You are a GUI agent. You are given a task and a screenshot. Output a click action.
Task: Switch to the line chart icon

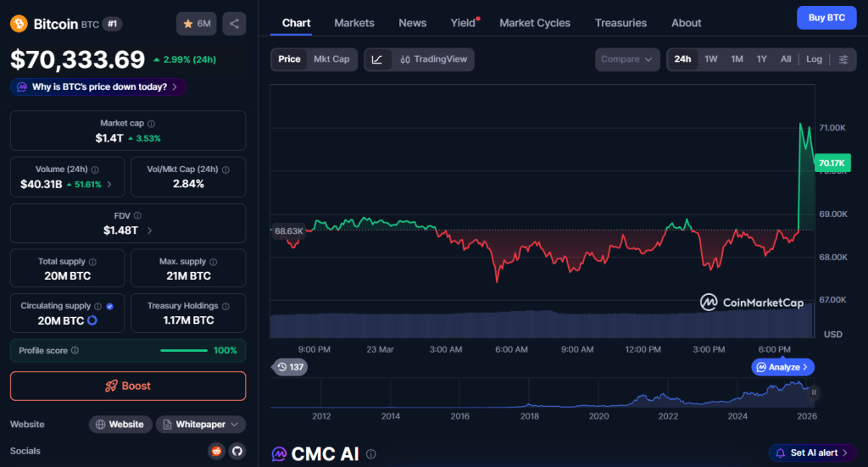(x=377, y=59)
